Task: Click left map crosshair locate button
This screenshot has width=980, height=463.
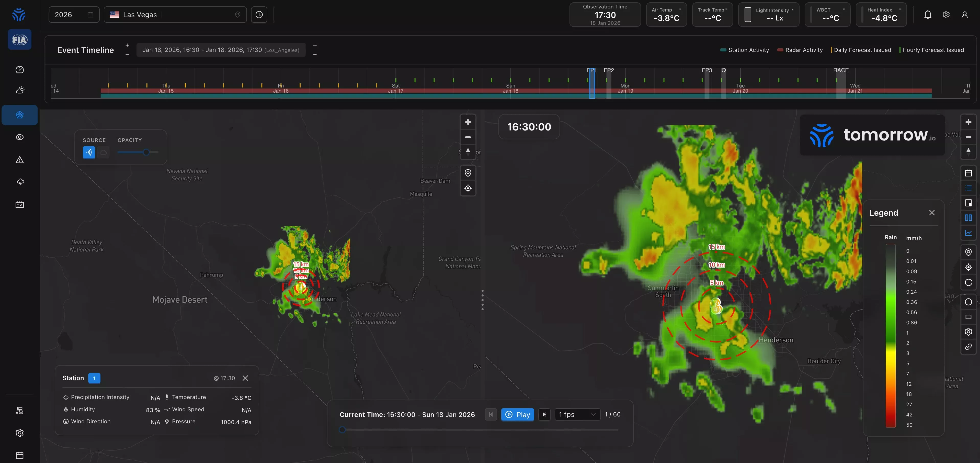Action: pos(468,188)
